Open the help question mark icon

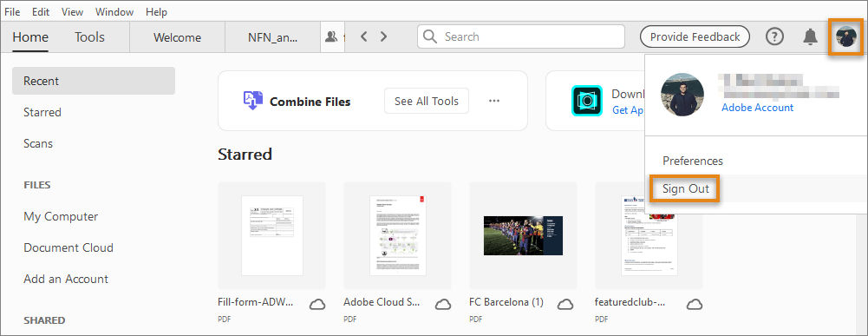click(774, 36)
